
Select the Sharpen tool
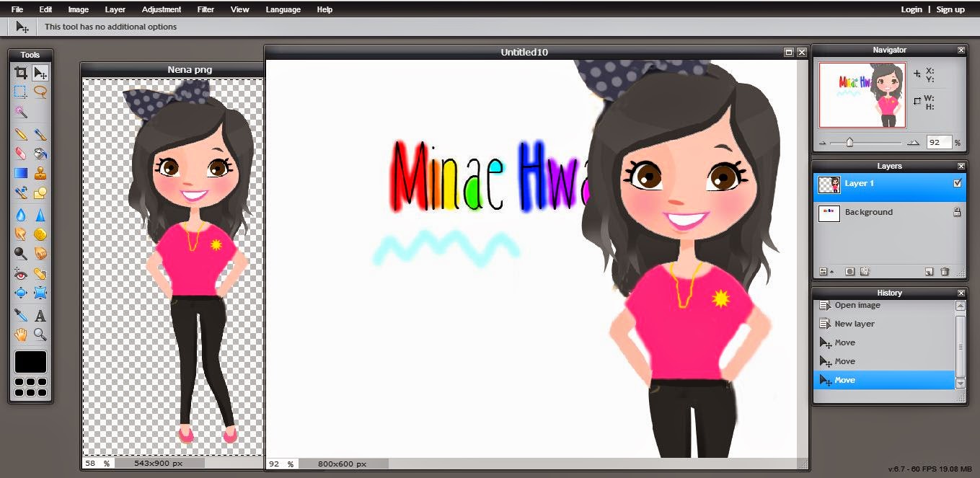point(40,214)
